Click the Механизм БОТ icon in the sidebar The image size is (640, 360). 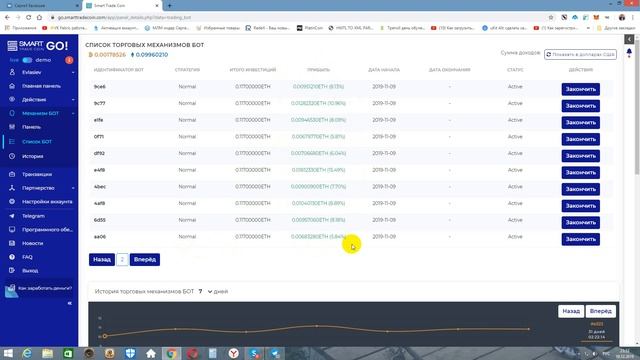pyautogui.click(x=12, y=113)
